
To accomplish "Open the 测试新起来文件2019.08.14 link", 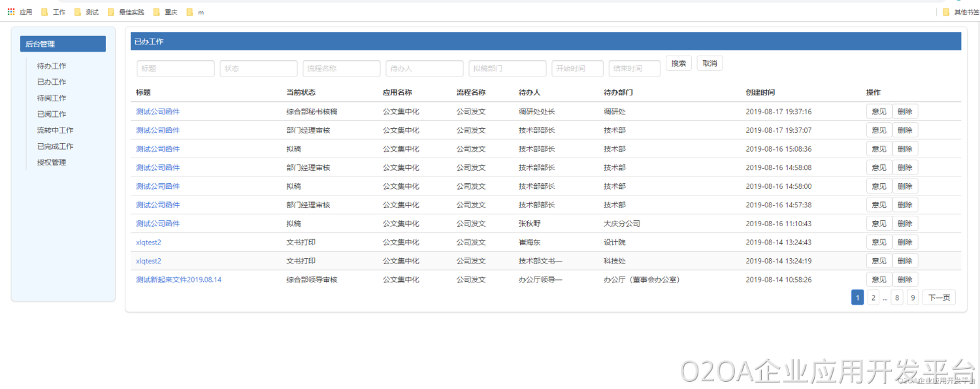I will [x=178, y=280].
